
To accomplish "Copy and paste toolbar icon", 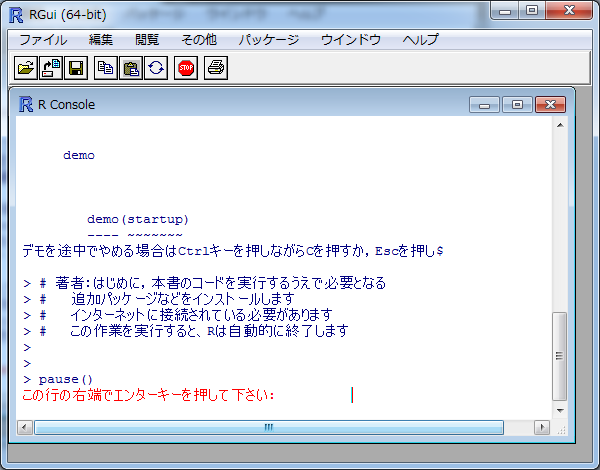I will (x=156, y=68).
